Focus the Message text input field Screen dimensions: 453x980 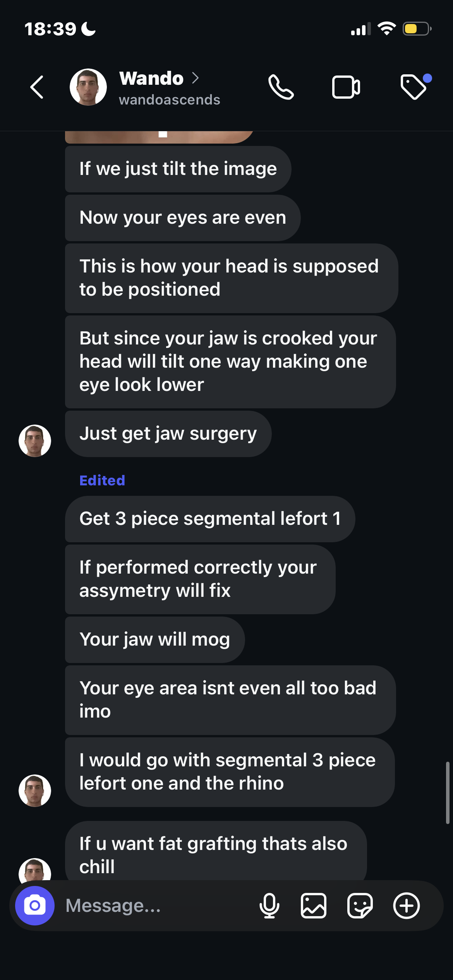point(155,906)
